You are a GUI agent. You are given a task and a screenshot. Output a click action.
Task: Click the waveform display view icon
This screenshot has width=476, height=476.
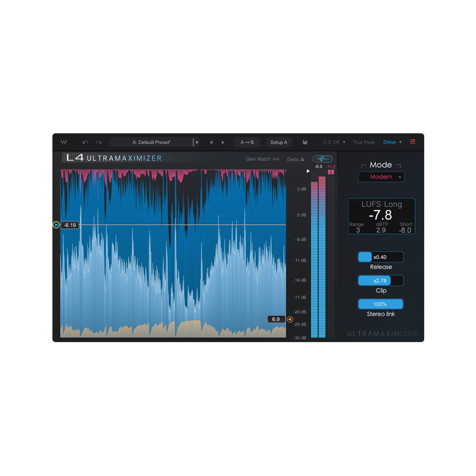pyautogui.click(x=322, y=159)
